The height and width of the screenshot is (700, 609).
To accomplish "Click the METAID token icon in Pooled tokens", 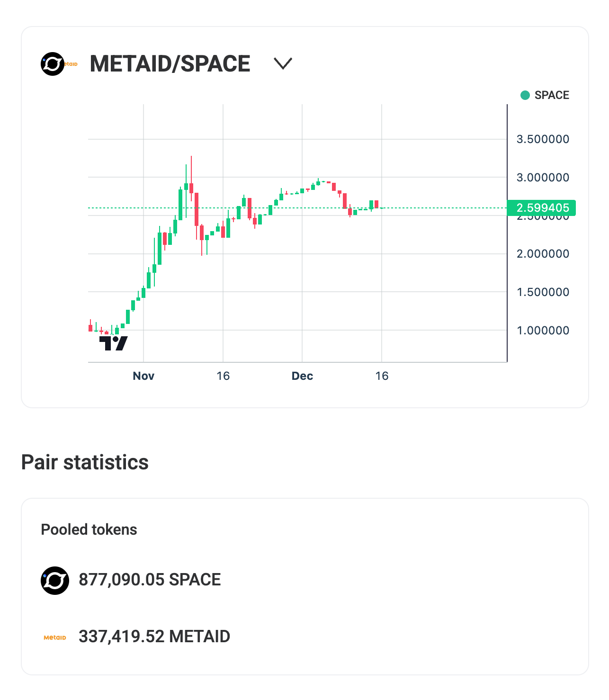I will point(55,637).
